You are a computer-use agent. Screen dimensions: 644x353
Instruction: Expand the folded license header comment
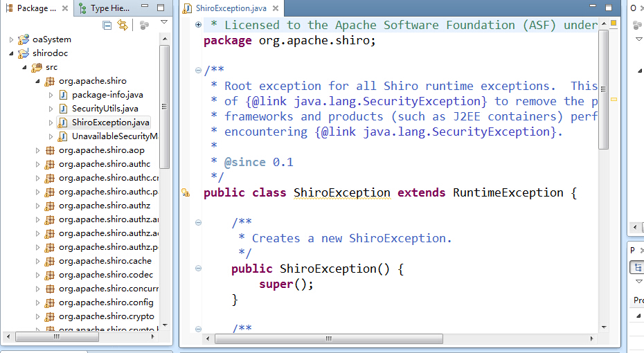coord(198,25)
